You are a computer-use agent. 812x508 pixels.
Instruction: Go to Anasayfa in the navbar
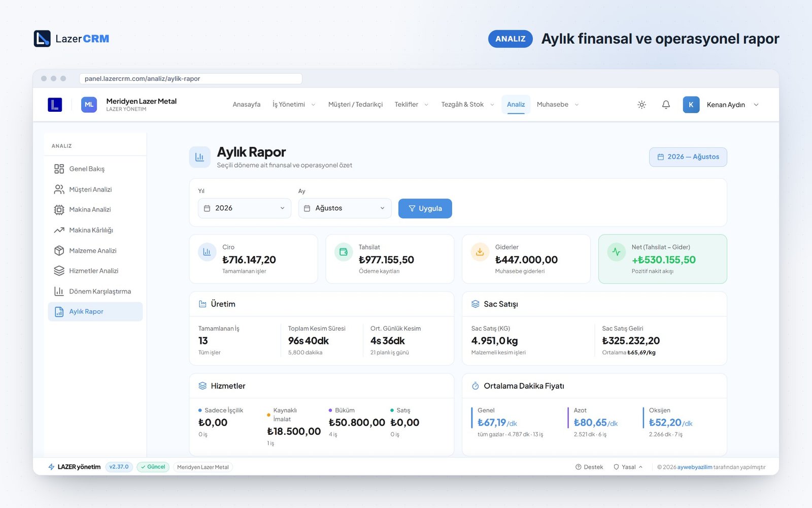tap(247, 105)
